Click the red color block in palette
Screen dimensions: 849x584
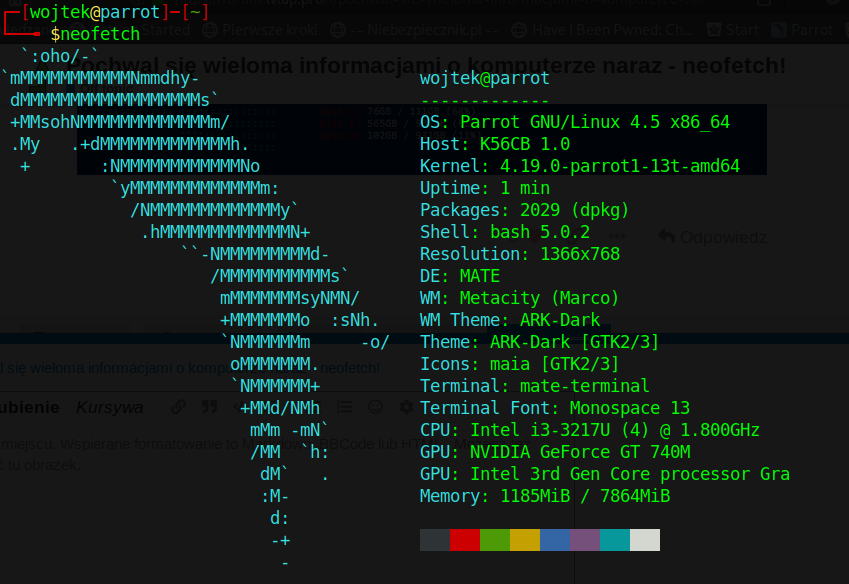tap(465, 540)
